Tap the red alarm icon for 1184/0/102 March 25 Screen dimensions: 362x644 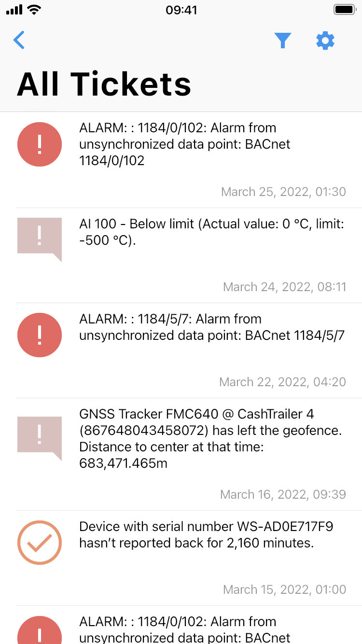(x=40, y=144)
